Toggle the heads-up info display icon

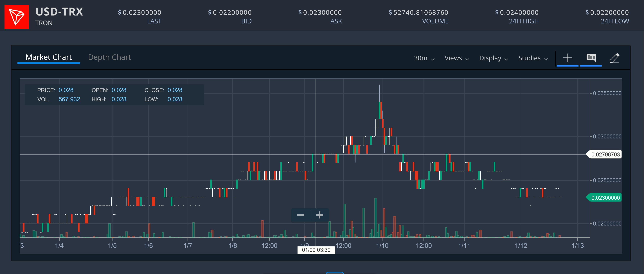(591, 58)
